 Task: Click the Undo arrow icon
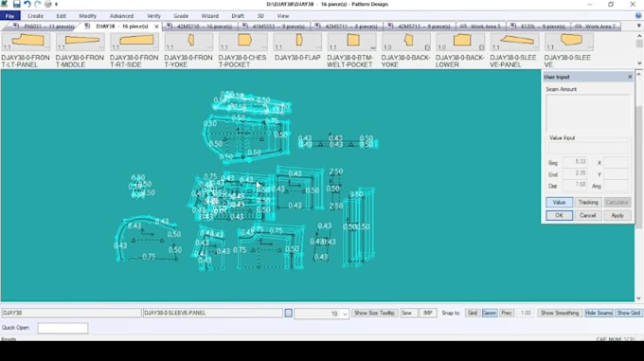[27, 4]
